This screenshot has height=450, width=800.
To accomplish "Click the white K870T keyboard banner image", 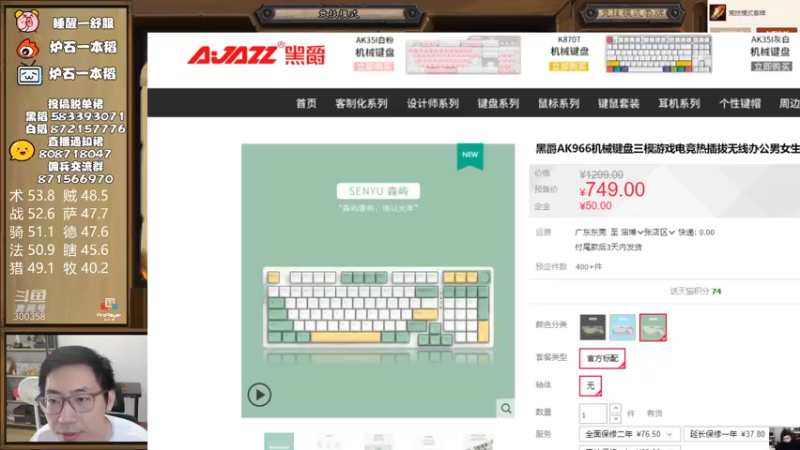I will [658, 54].
